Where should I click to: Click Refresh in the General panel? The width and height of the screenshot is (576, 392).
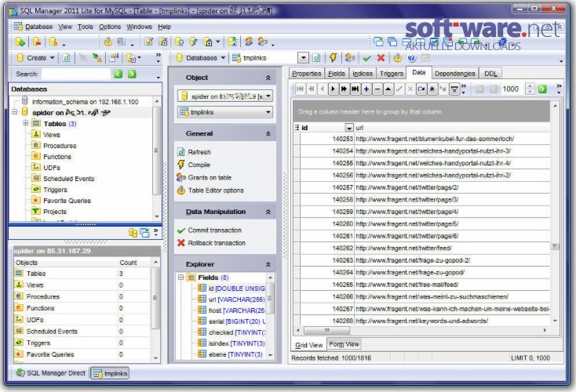(x=199, y=152)
